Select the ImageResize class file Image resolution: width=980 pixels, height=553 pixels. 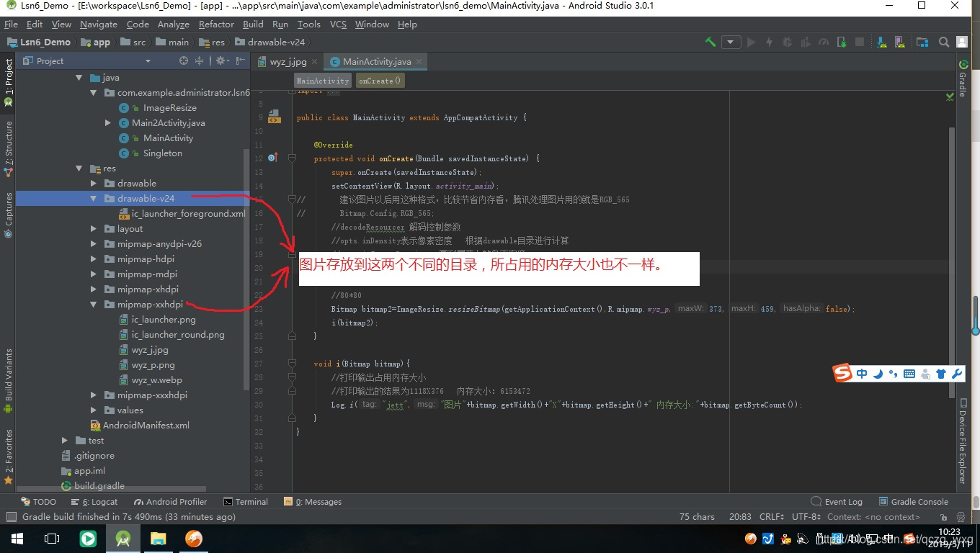(x=159, y=108)
